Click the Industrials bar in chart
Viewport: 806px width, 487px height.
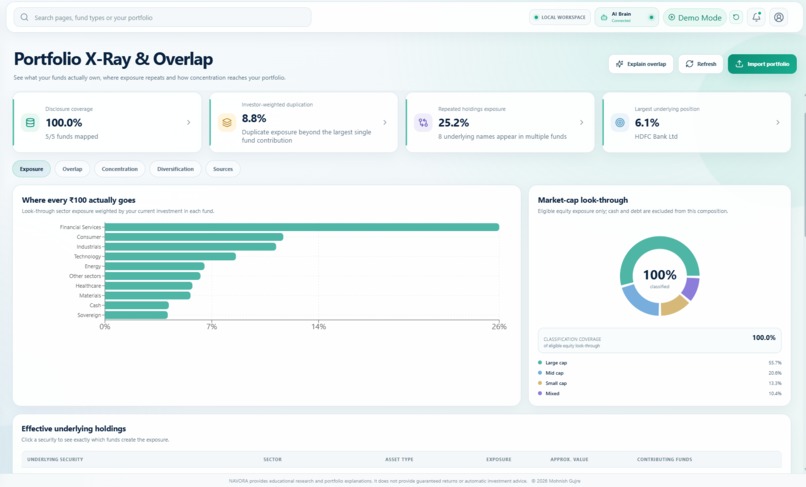(190, 246)
